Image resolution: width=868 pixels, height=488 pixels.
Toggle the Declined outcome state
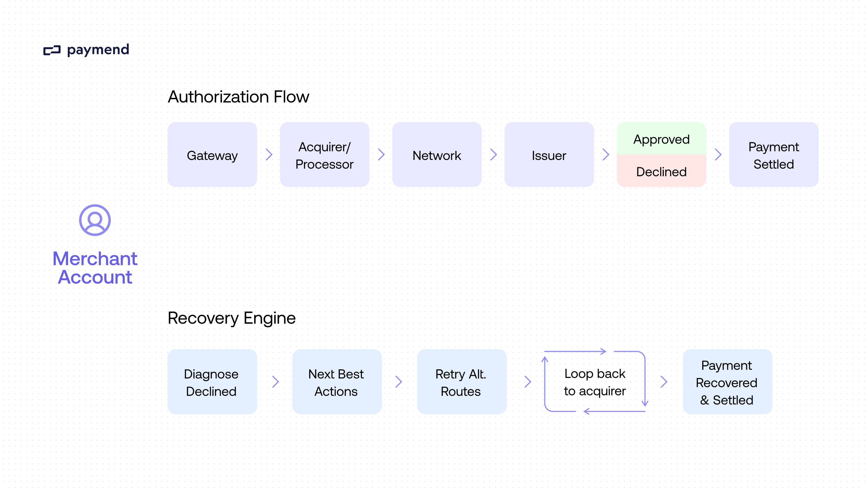coord(661,172)
